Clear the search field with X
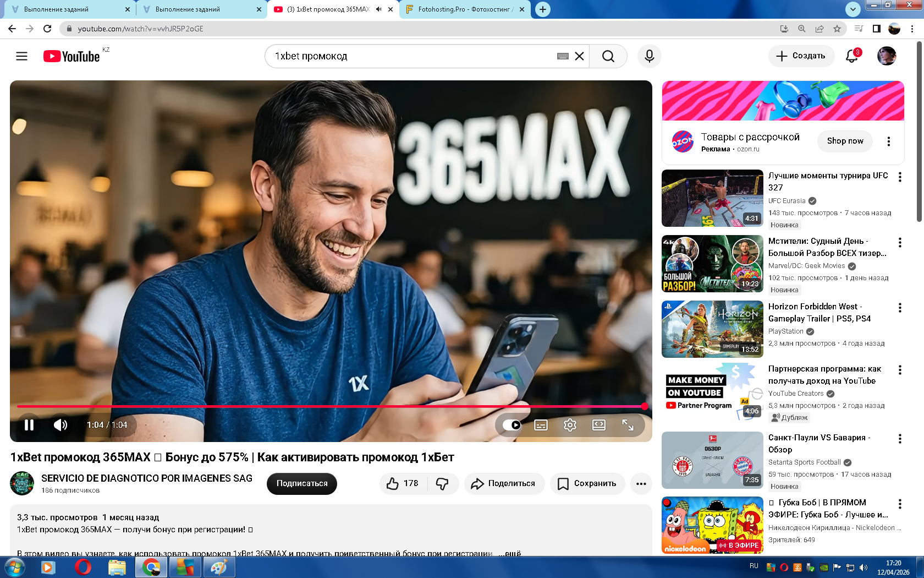This screenshot has width=924, height=578. pyautogui.click(x=579, y=56)
